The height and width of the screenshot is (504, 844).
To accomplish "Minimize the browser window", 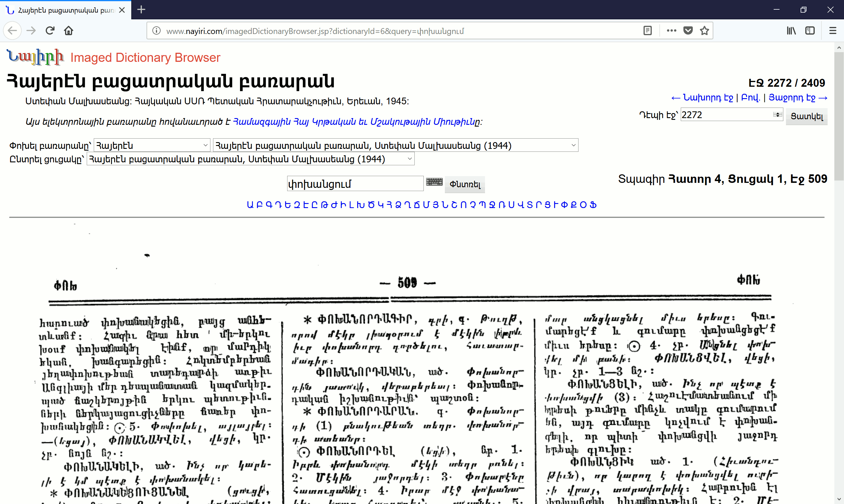I will point(776,9).
